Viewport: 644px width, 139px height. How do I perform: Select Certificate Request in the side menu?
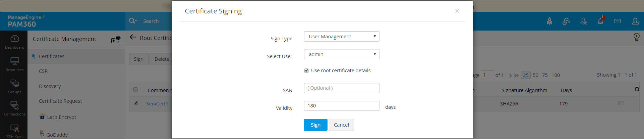60,101
